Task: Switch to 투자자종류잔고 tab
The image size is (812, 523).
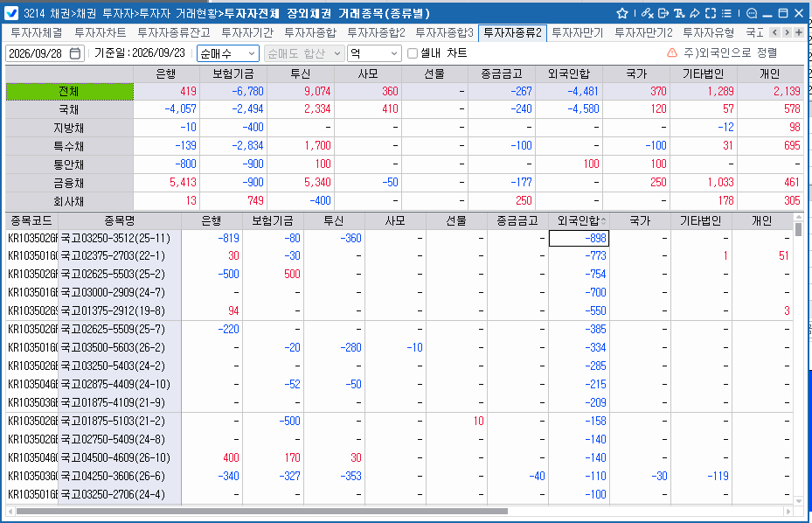Action: tap(174, 32)
